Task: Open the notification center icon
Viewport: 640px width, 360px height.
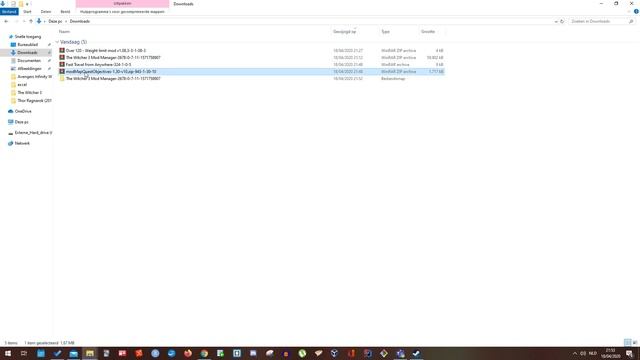Action: point(629,353)
